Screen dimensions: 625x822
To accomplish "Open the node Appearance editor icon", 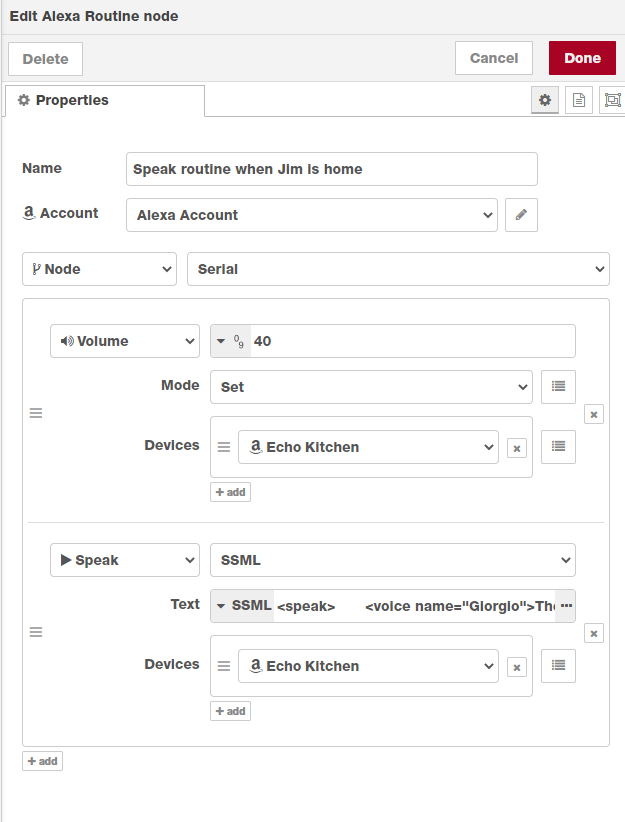I will coord(612,100).
